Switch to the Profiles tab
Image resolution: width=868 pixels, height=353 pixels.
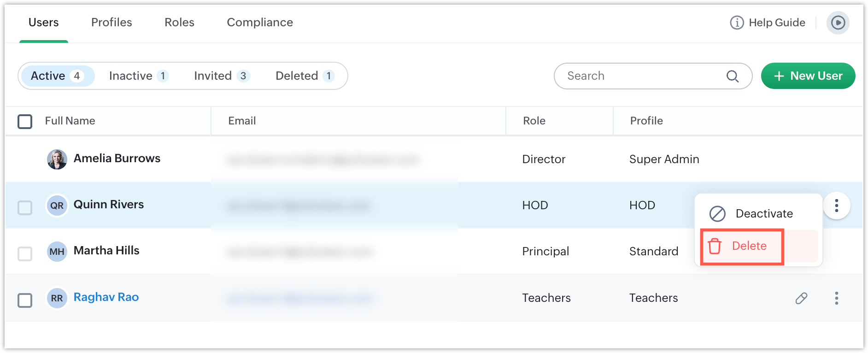point(111,23)
